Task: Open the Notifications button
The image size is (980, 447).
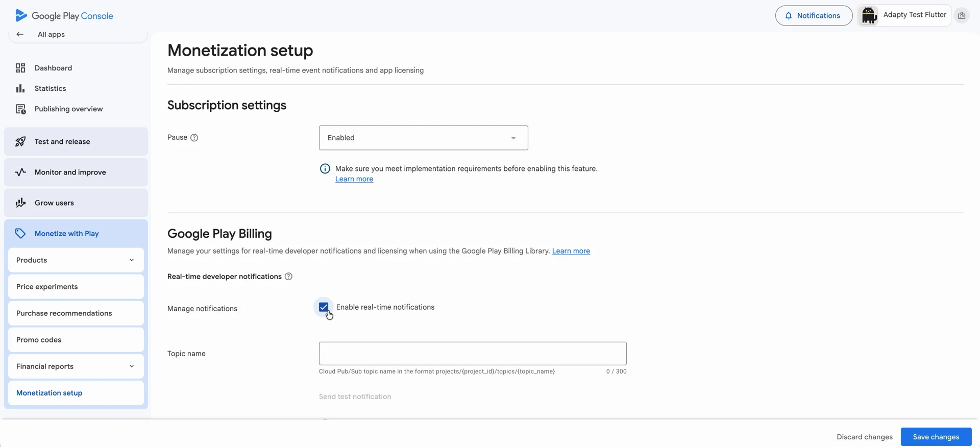Action: coord(814,16)
